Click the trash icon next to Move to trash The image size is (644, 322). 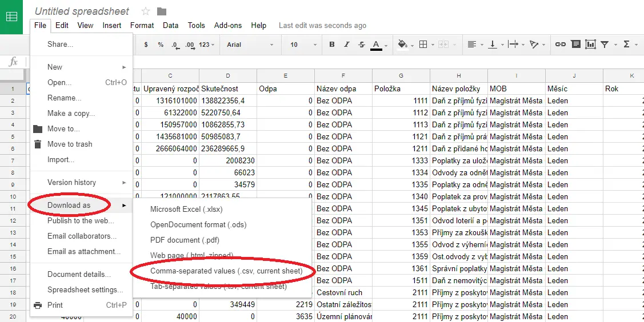[38, 144]
